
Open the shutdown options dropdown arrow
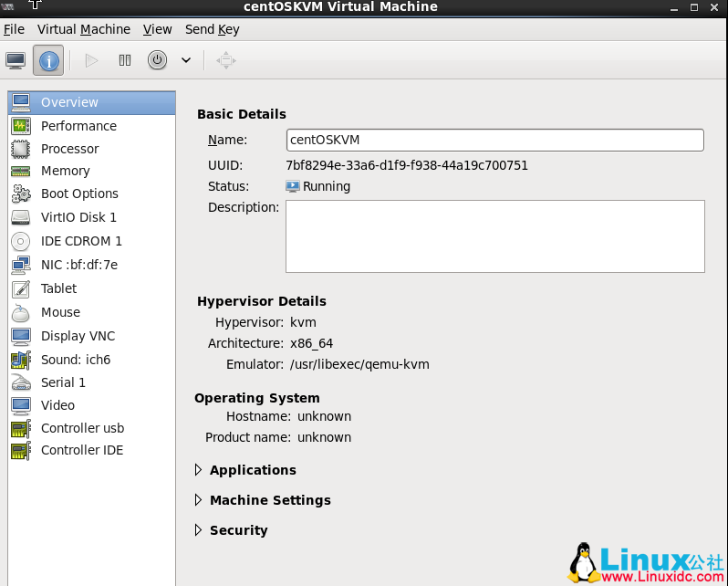(186, 60)
